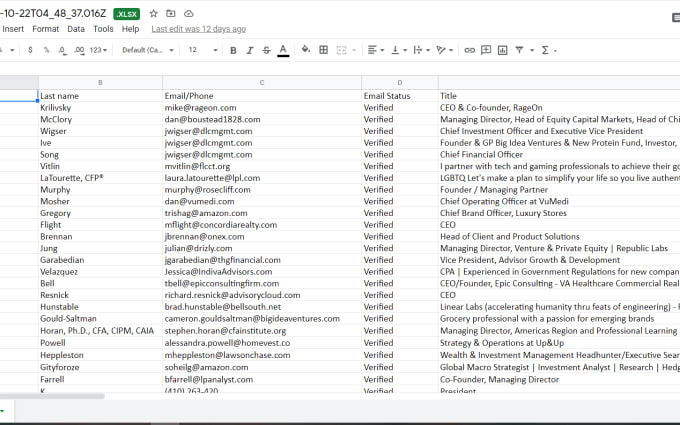Select the cell 'Head of Client and Product Solutions'

(x=559, y=236)
